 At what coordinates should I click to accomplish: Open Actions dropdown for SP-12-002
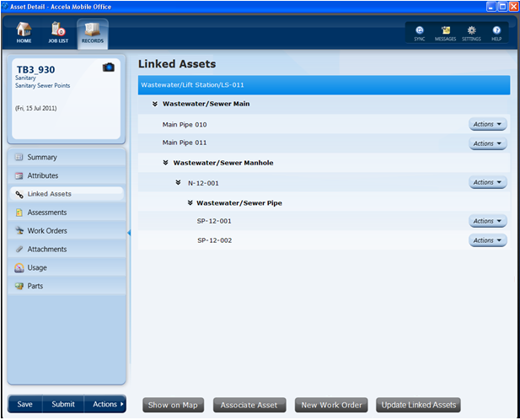(x=487, y=241)
